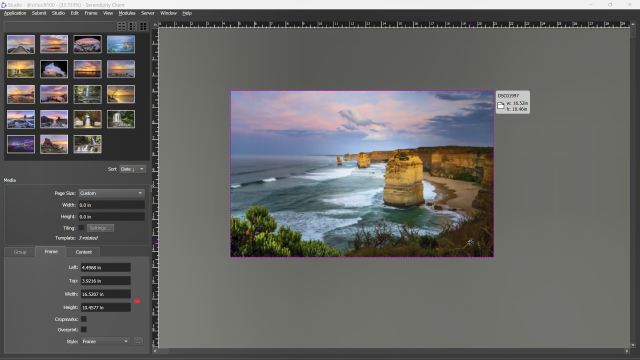The image size is (640, 360).
Task: Open the View menu
Action: [x=108, y=13]
